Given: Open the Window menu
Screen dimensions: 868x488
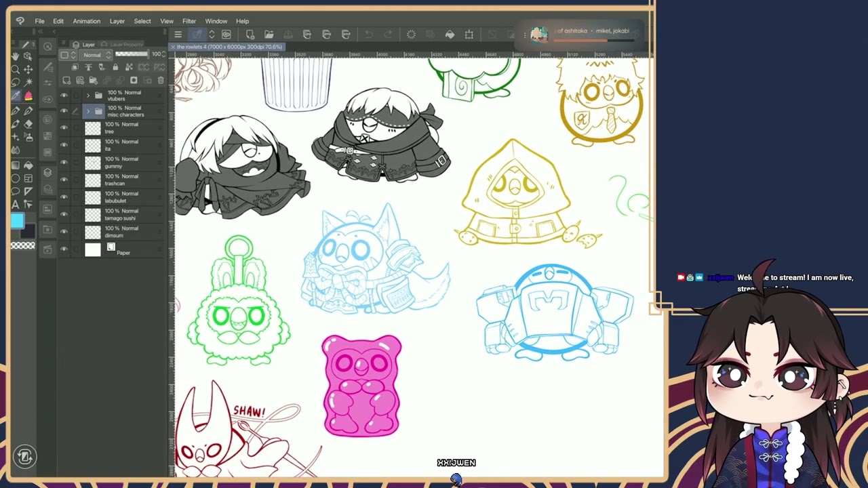Looking at the screenshot, I should click(216, 21).
